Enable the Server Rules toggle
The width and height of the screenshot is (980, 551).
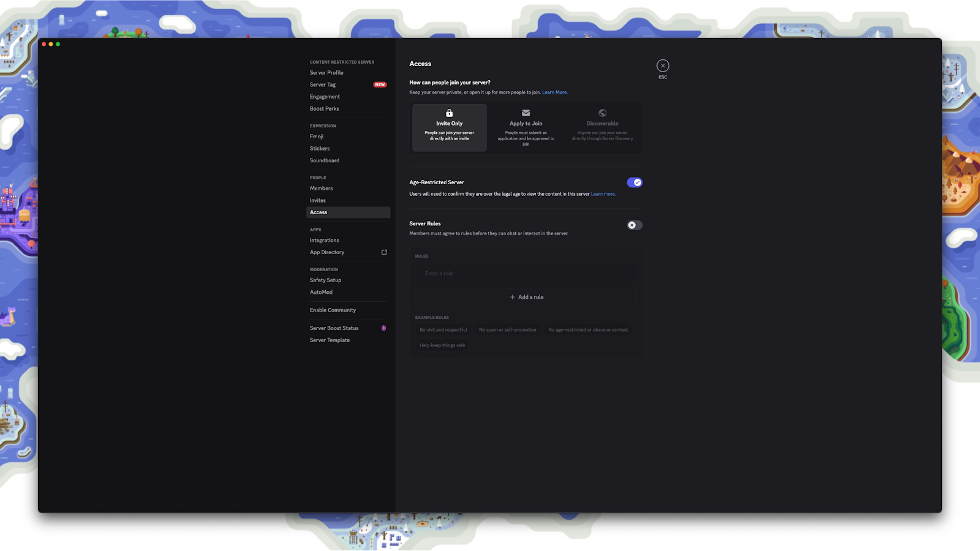tap(635, 225)
